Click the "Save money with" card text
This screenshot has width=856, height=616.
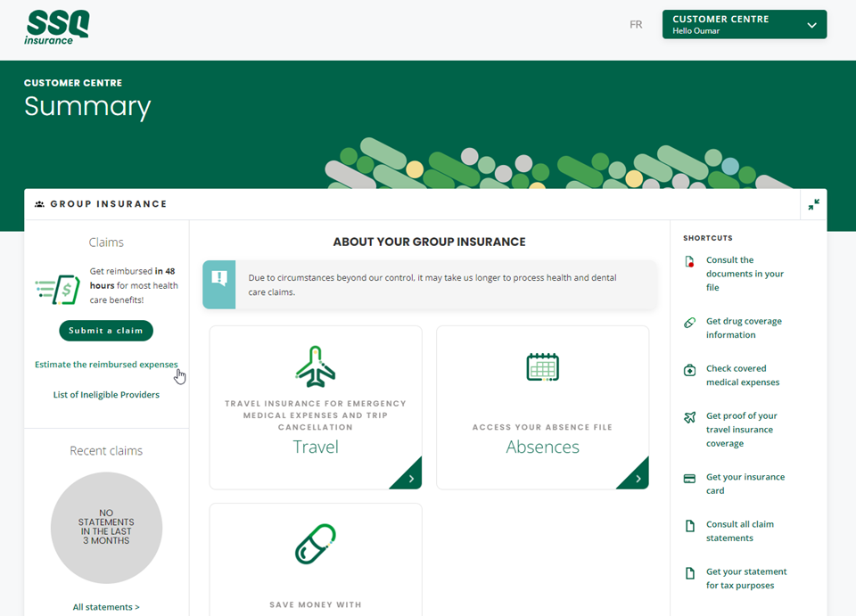[316, 604]
